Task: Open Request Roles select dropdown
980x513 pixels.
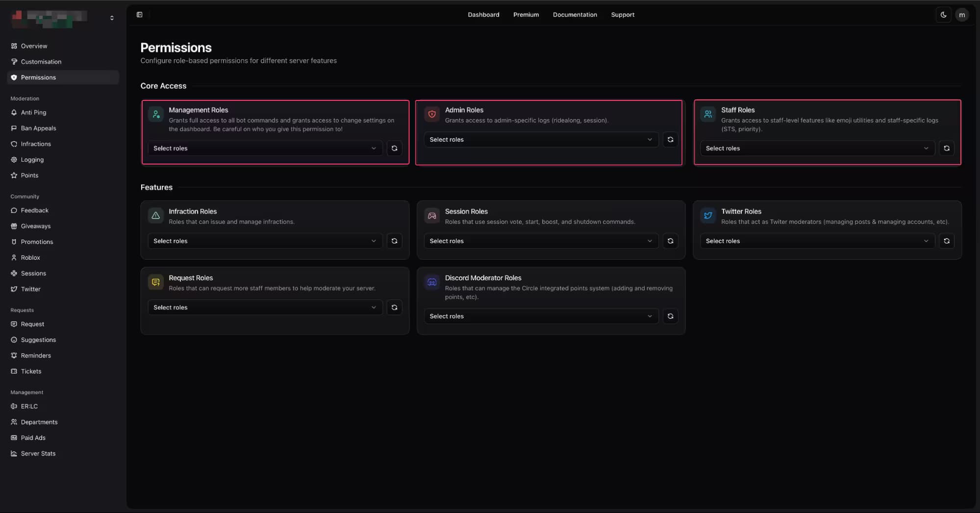Action: tap(265, 308)
